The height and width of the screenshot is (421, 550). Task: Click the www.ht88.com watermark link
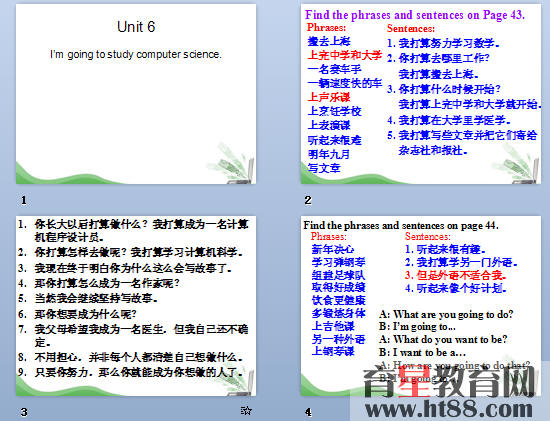[x=449, y=409]
